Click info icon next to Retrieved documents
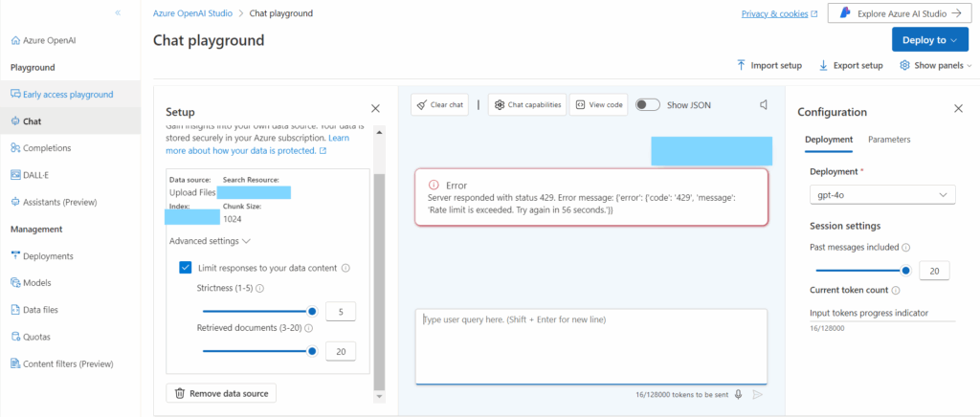Viewport: 980px width, 417px height. tap(308, 327)
